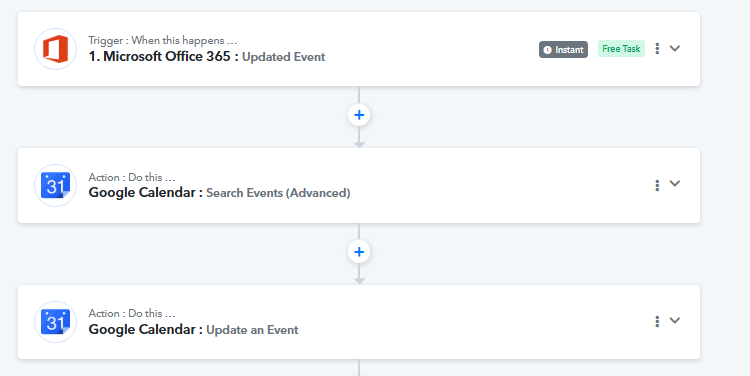The height and width of the screenshot is (376, 750).
Task: Click the Google Calendar icon for Search Events
Action: click(55, 185)
